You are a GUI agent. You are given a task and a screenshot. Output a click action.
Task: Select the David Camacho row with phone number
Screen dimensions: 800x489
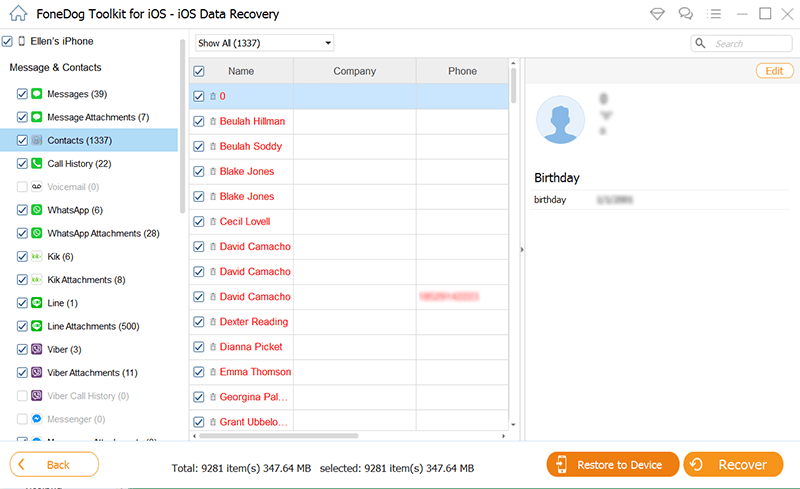point(349,297)
